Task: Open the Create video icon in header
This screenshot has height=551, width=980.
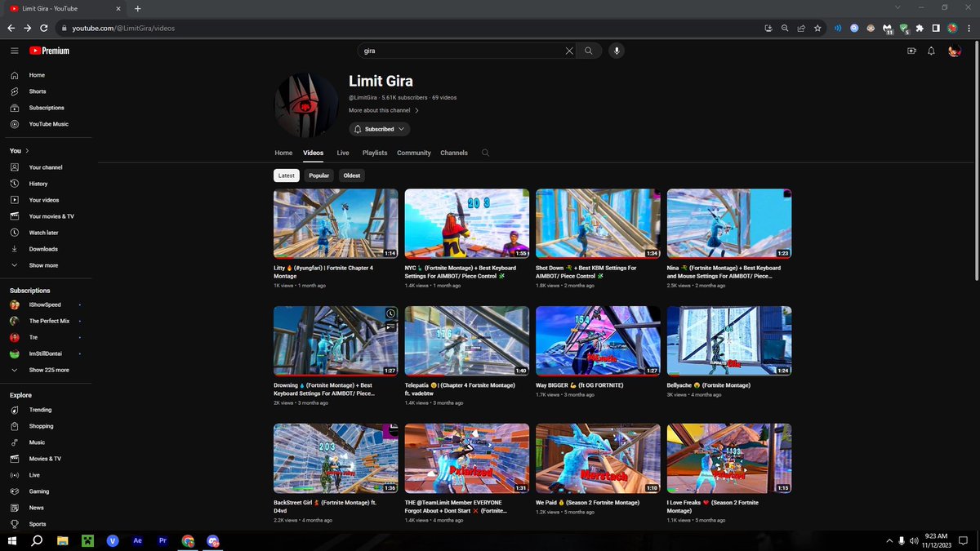Action: [912, 51]
